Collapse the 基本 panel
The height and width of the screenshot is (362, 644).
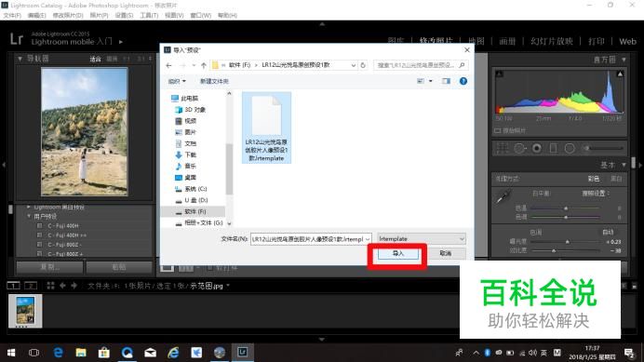pos(624,165)
